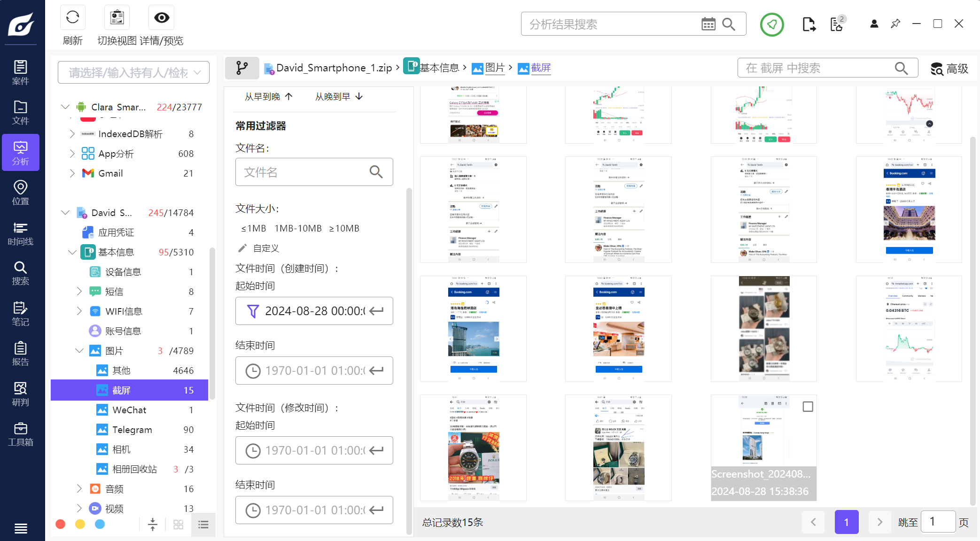980x541 pixels.
Task: Toggle the details/preview eye icon
Action: point(161,18)
